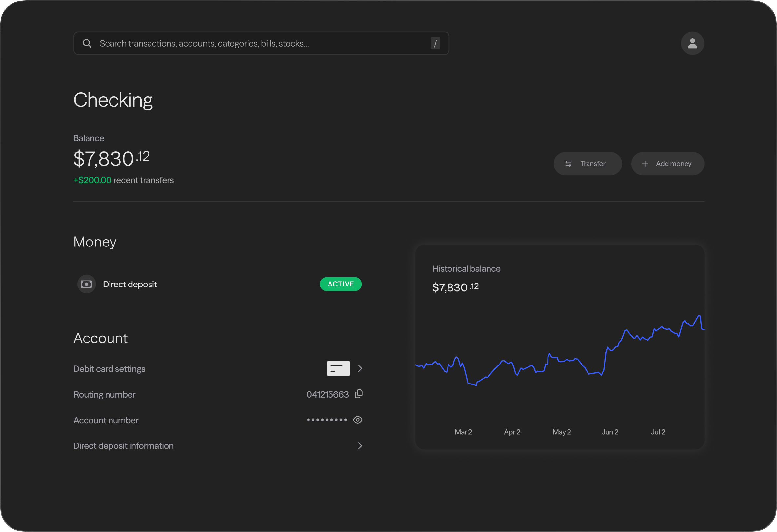Viewport: 777px width, 532px height.
Task: Click the debit card image icon
Action: (x=338, y=368)
